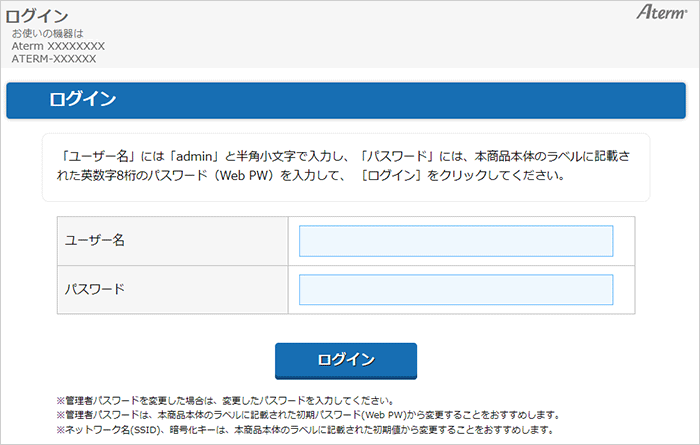This screenshot has height=445, width=700.
Task: Click the note about SSID and encryption key
Action: [305, 429]
